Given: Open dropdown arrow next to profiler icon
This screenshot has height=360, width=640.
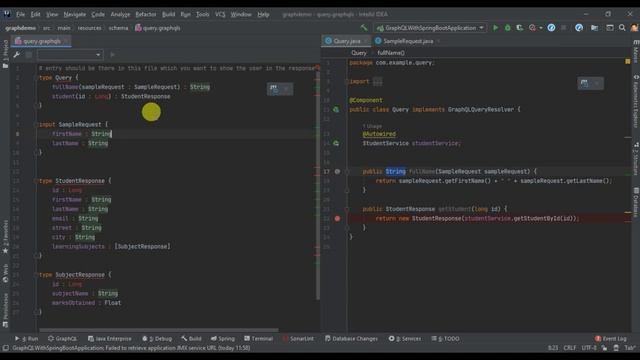Looking at the screenshot, I should tap(541, 28).
